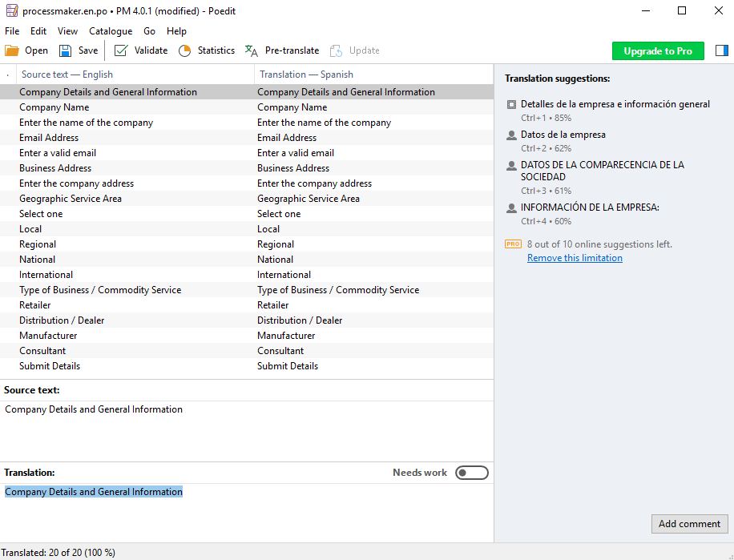Click the Open folder icon in toolbar

coord(12,50)
